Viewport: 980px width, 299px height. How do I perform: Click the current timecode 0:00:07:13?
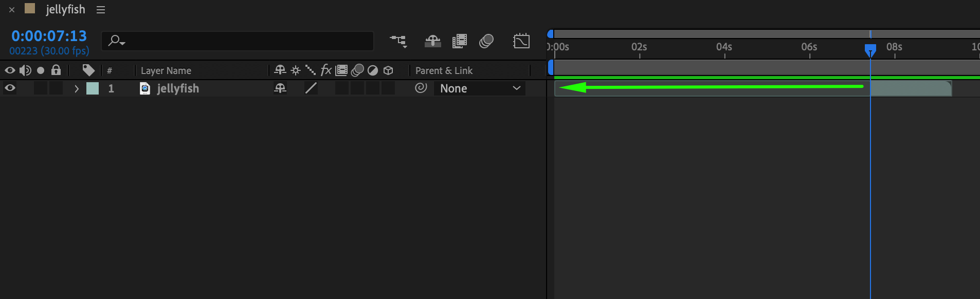click(x=49, y=36)
